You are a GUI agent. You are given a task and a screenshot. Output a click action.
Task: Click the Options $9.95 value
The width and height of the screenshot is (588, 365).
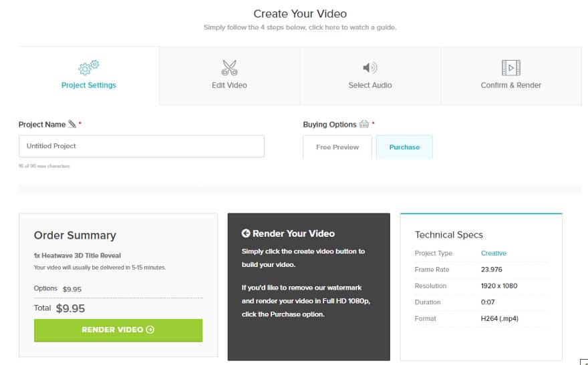72,289
